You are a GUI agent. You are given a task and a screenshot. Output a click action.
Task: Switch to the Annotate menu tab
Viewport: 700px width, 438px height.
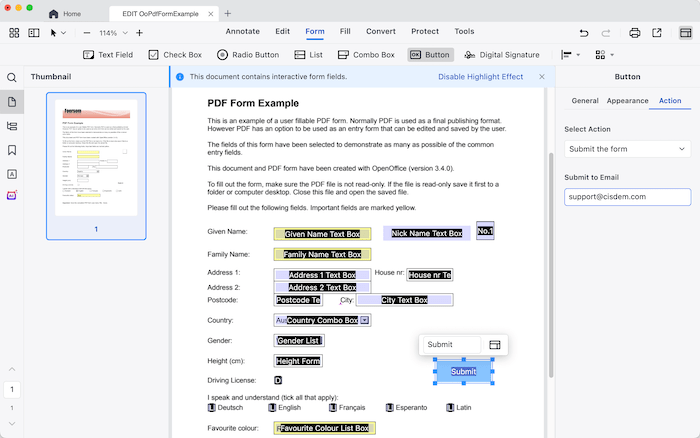[x=242, y=31]
